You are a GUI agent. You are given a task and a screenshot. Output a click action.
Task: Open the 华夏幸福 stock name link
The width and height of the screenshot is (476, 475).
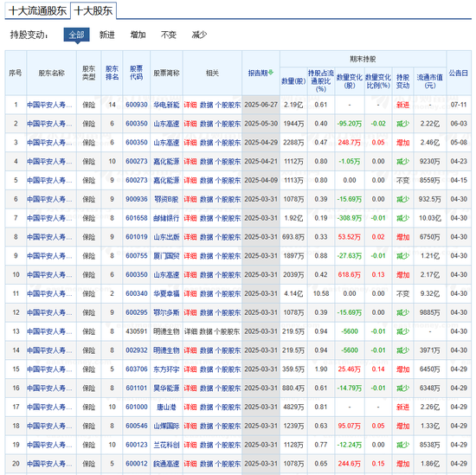coord(166,293)
